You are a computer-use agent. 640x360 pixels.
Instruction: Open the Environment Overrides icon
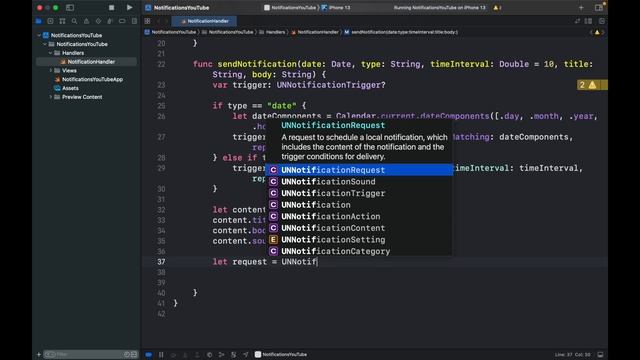pyautogui.click(x=233, y=355)
